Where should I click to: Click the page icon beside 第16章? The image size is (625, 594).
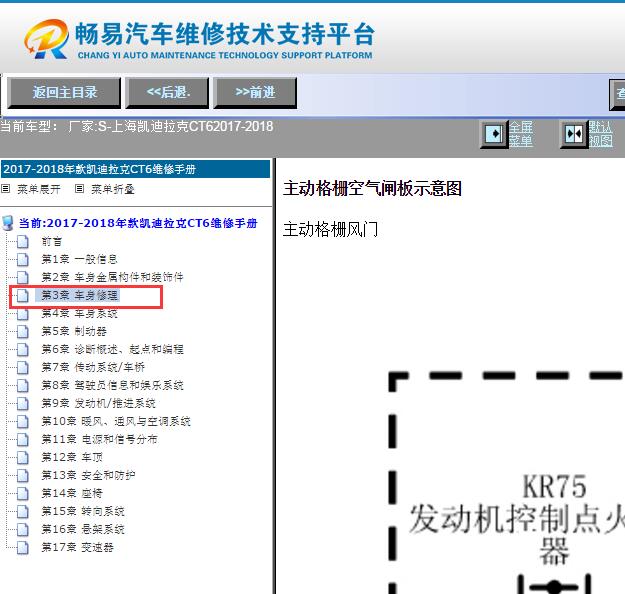(23, 529)
